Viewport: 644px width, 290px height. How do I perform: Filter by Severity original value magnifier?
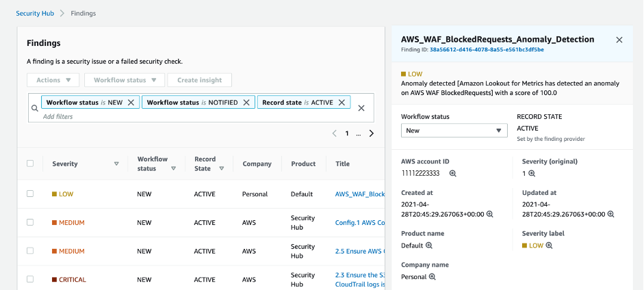[532, 174]
